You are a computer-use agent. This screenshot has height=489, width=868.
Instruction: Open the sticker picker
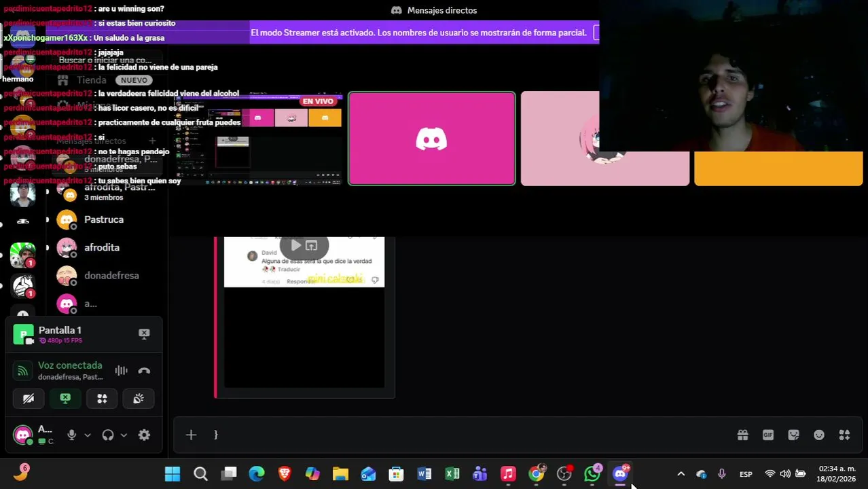(793, 435)
